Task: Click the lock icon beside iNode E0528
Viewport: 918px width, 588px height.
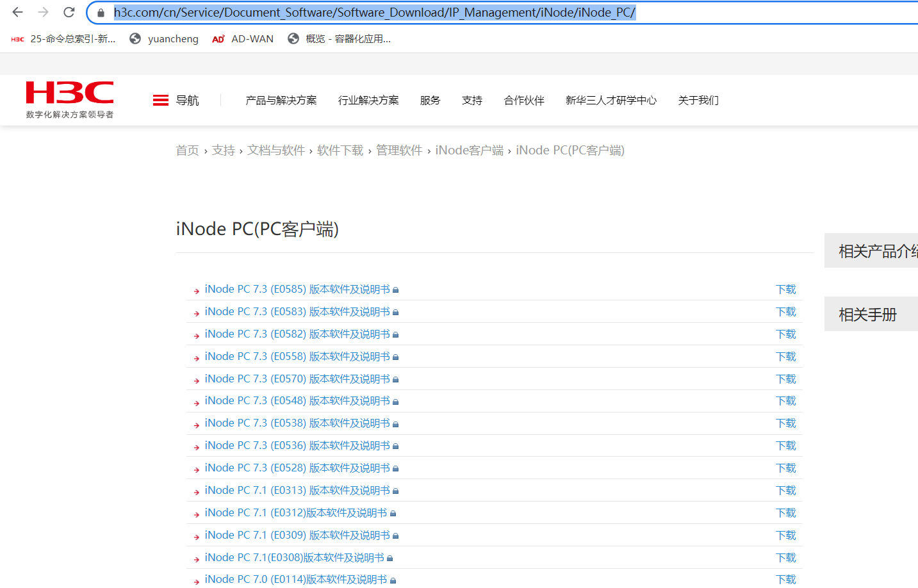Action: [x=396, y=469]
